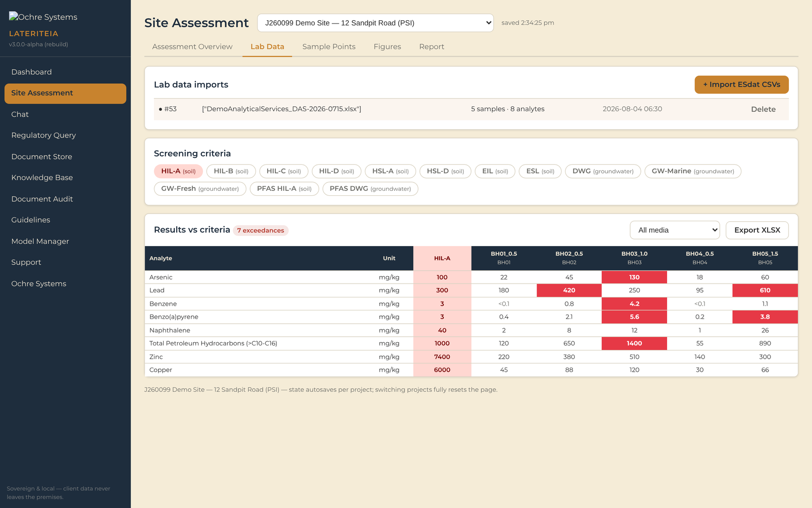Click the BH05_1.5 column header
This screenshot has height=508, width=812.
click(x=765, y=258)
